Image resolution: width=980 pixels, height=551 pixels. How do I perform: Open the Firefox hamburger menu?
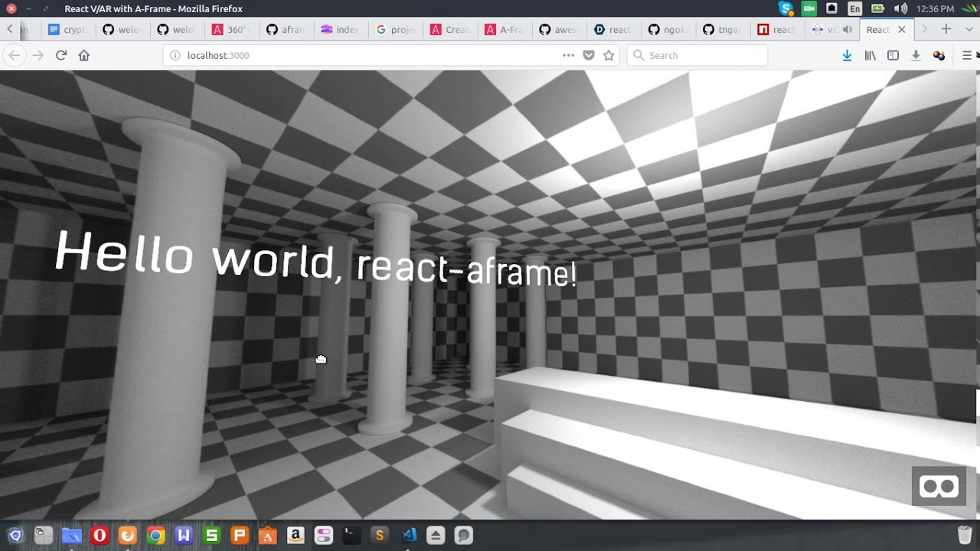click(967, 55)
